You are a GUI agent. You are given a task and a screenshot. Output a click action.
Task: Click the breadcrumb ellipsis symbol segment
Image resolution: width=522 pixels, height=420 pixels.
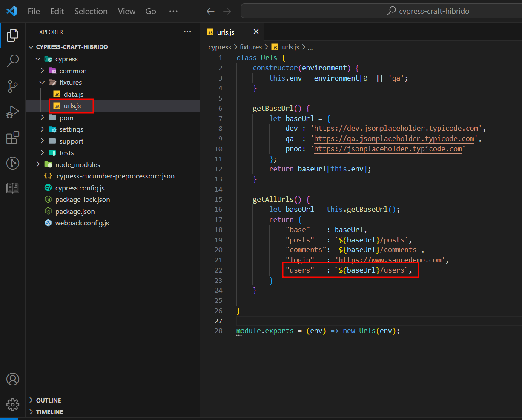tap(310, 48)
